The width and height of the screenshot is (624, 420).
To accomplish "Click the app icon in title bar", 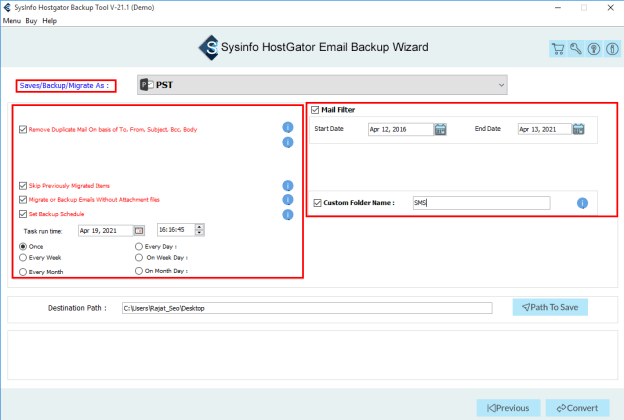I will click(7, 7).
